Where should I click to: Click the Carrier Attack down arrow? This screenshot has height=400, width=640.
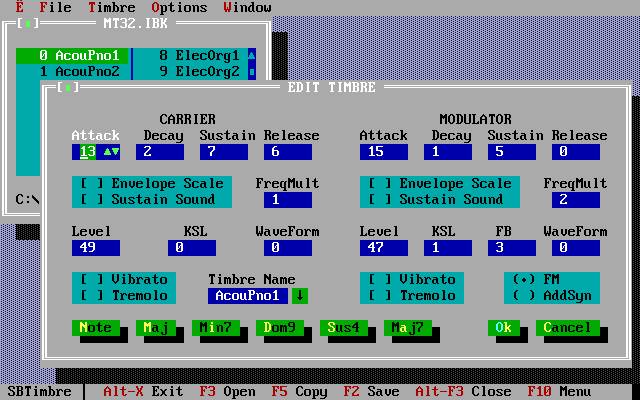[116, 152]
